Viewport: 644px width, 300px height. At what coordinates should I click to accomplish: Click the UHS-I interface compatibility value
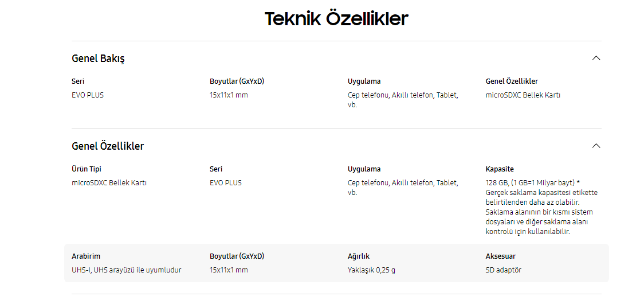[x=126, y=270]
